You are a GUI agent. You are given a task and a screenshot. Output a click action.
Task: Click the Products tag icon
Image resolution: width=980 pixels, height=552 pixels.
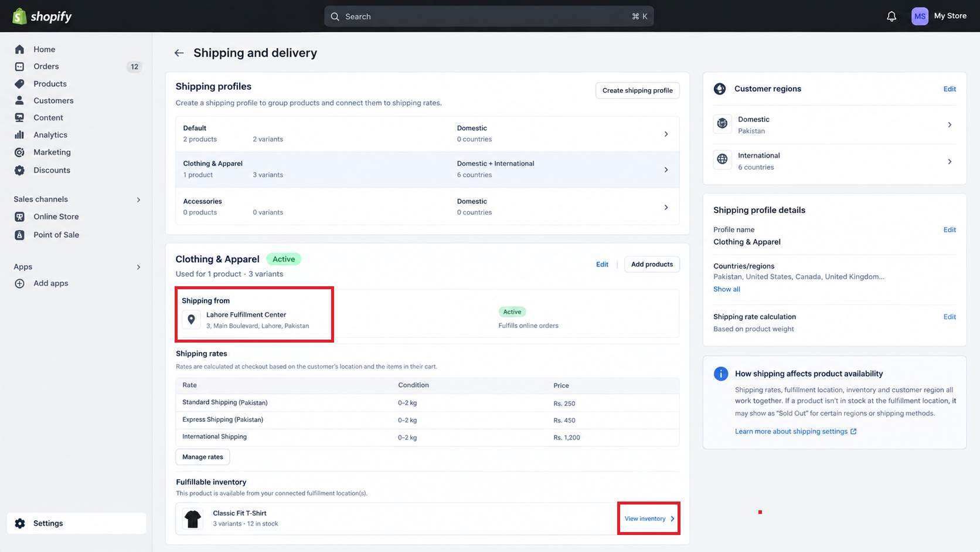point(19,84)
